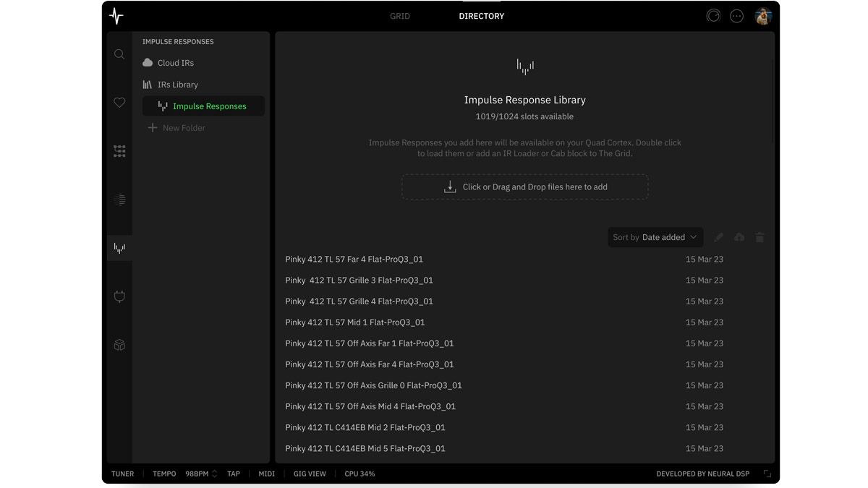Click the drag and drop files area
Screen dimensions: 868x488
(x=525, y=187)
